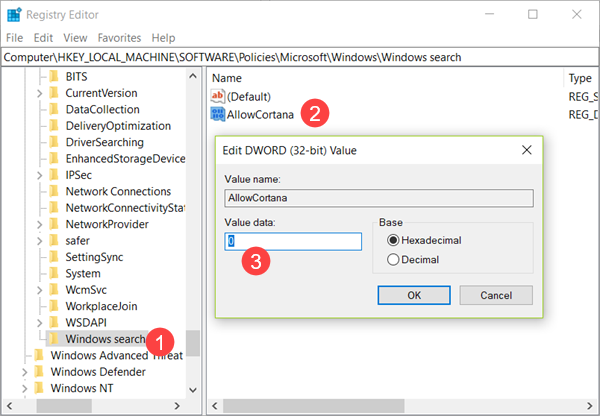
Task: Click the tree pane scroll right arrow
Action: click(177, 406)
